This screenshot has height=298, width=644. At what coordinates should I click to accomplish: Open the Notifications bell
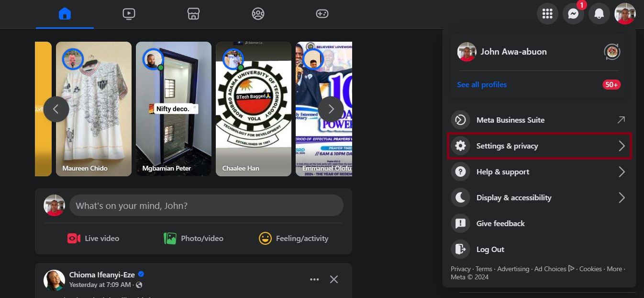pos(599,14)
